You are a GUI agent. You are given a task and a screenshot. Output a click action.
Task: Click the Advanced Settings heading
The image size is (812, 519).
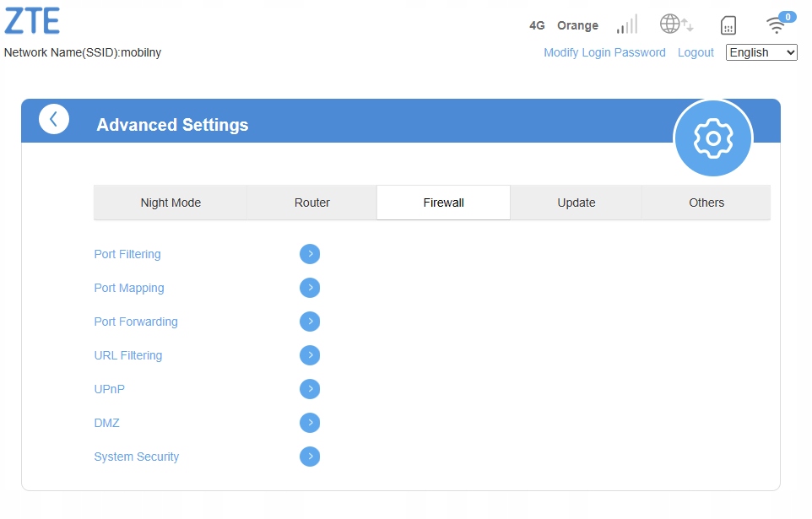(x=172, y=125)
